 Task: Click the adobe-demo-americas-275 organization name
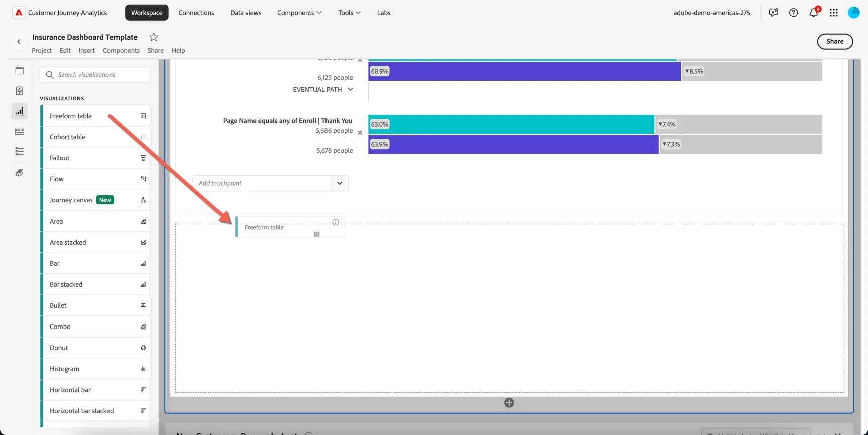point(712,13)
